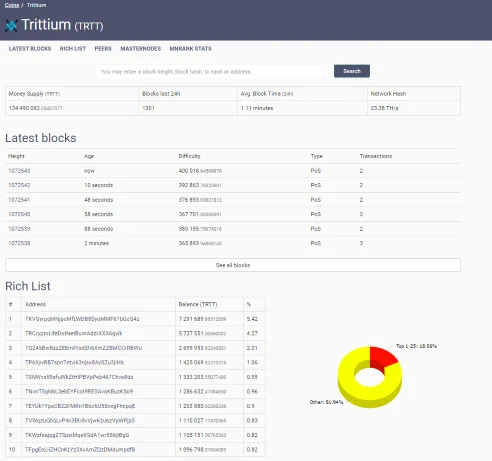Click the Rich List section heading
This screenshot has width=492, height=461.
pos(28,286)
